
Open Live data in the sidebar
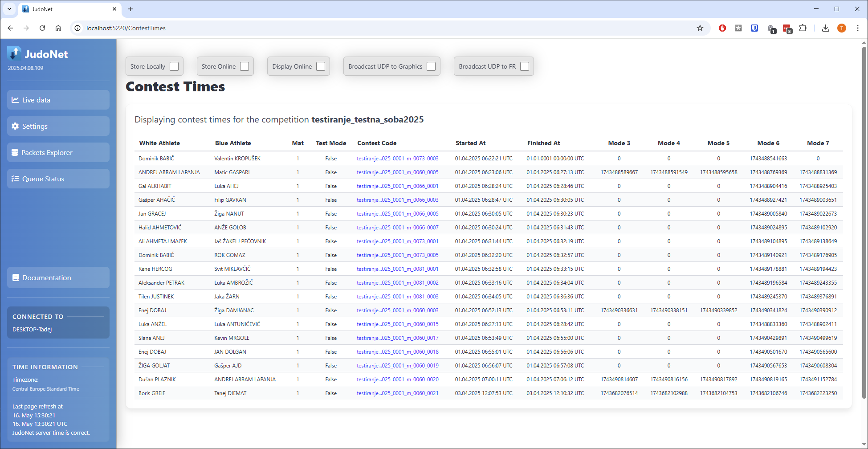pyautogui.click(x=58, y=100)
